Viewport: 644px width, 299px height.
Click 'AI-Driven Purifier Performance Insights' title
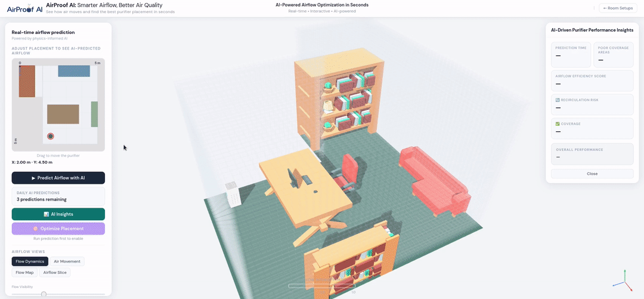tap(592, 30)
